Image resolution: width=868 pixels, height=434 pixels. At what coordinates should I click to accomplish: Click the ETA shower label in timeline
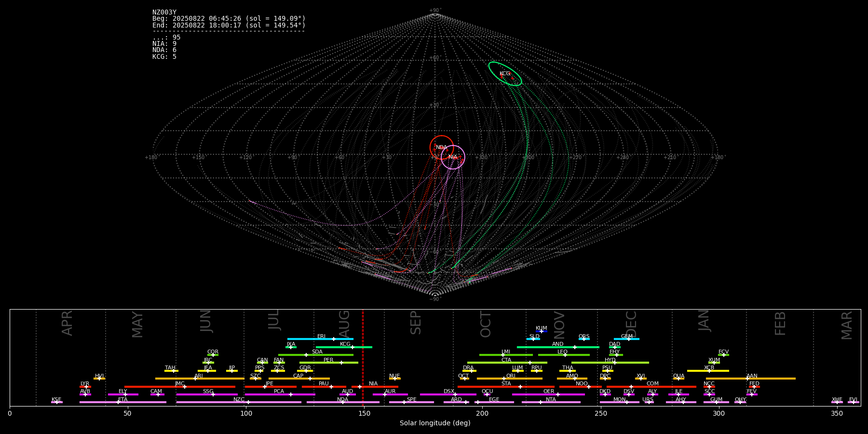(x=123, y=400)
